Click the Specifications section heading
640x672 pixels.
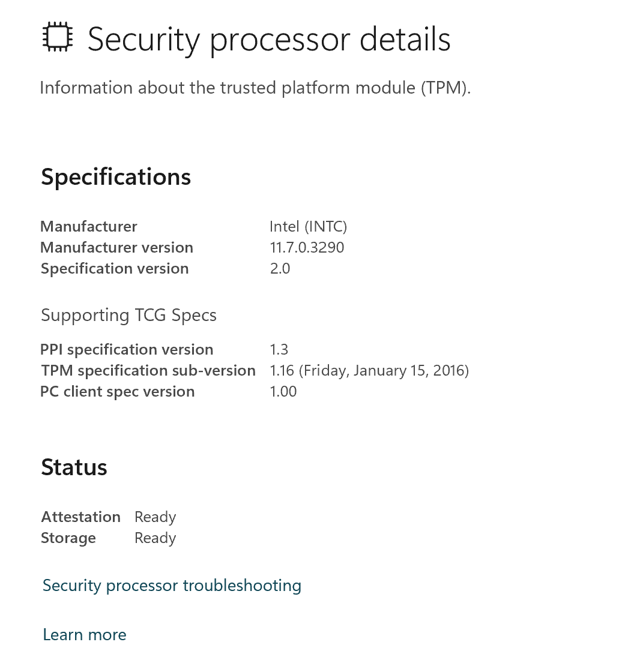116,177
